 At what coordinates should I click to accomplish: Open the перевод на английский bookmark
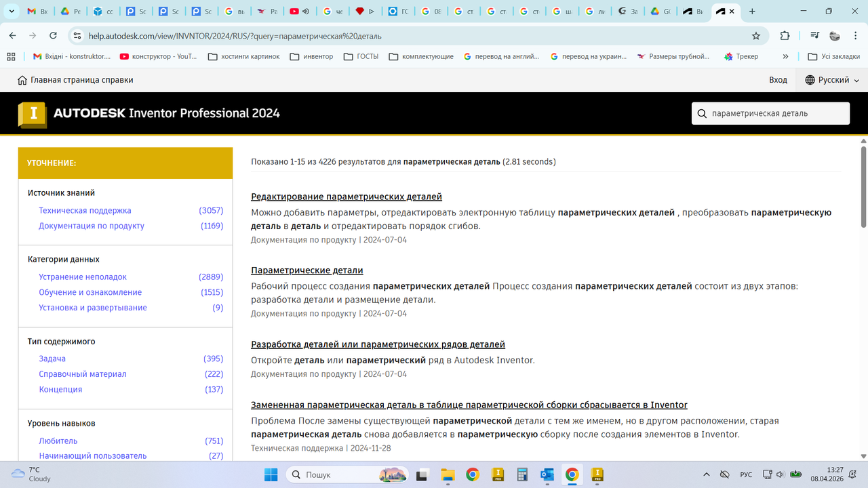[502, 56]
